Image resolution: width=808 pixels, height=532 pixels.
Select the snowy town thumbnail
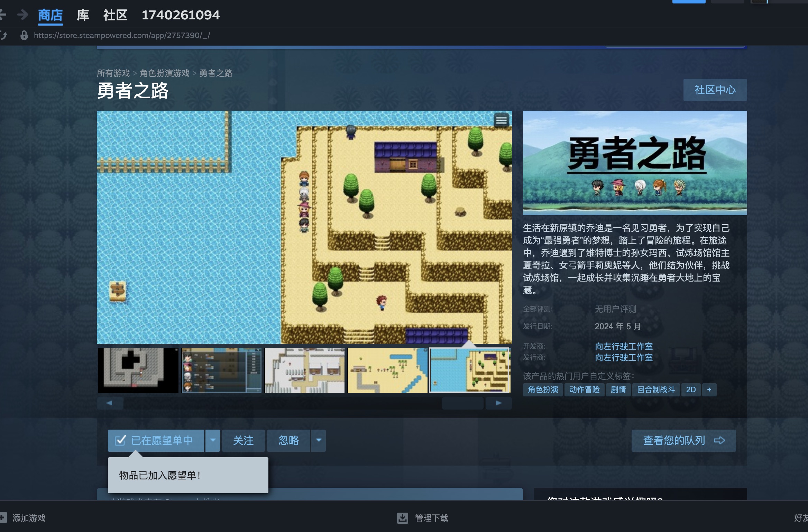point(304,370)
